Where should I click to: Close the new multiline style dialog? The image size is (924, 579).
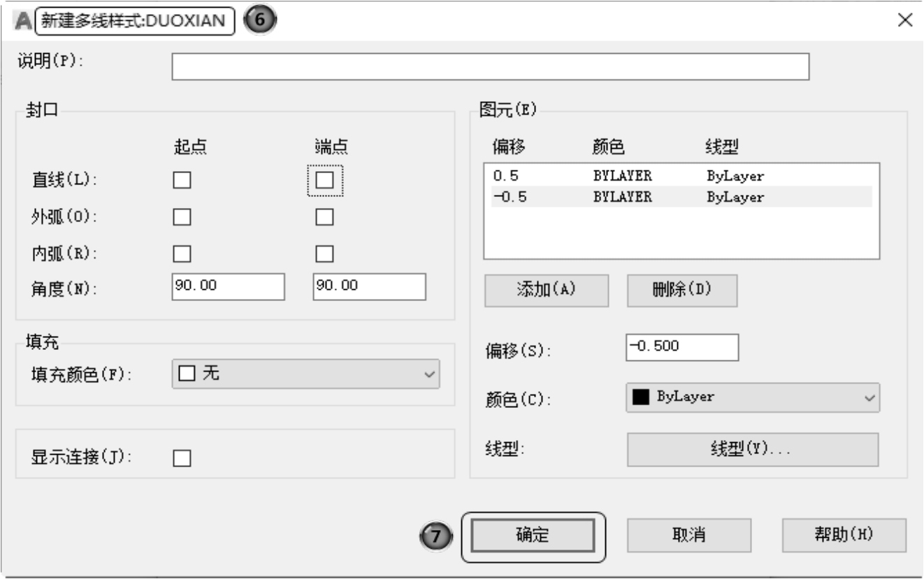click(x=904, y=20)
